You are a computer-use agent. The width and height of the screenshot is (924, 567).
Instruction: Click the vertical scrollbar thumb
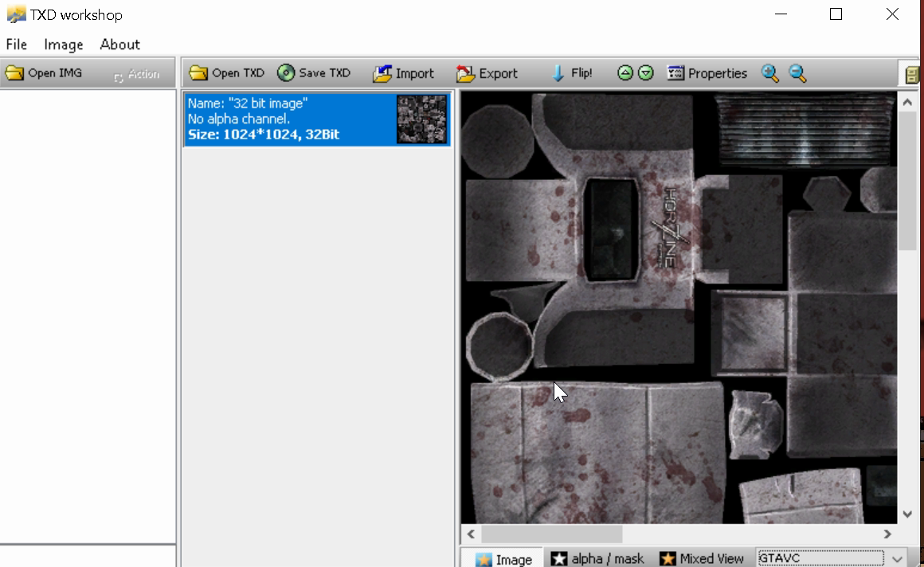(907, 180)
